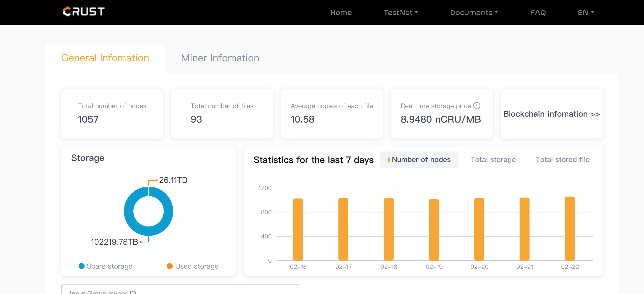Click the storage price info icon
The height and width of the screenshot is (294, 644).
pyautogui.click(x=477, y=106)
